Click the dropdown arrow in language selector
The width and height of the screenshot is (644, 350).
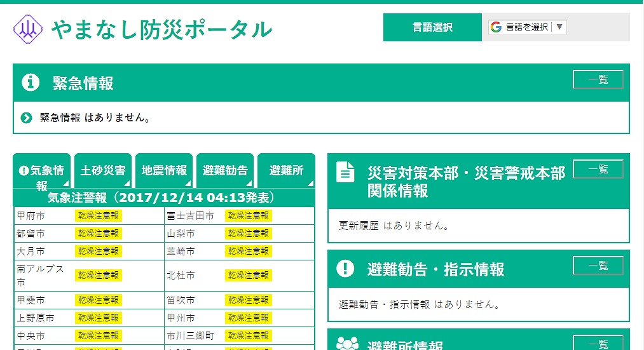tap(559, 27)
